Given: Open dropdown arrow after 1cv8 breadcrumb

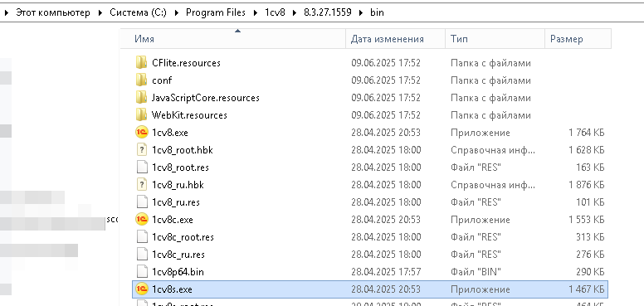Looking at the screenshot, I should point(295,12).
